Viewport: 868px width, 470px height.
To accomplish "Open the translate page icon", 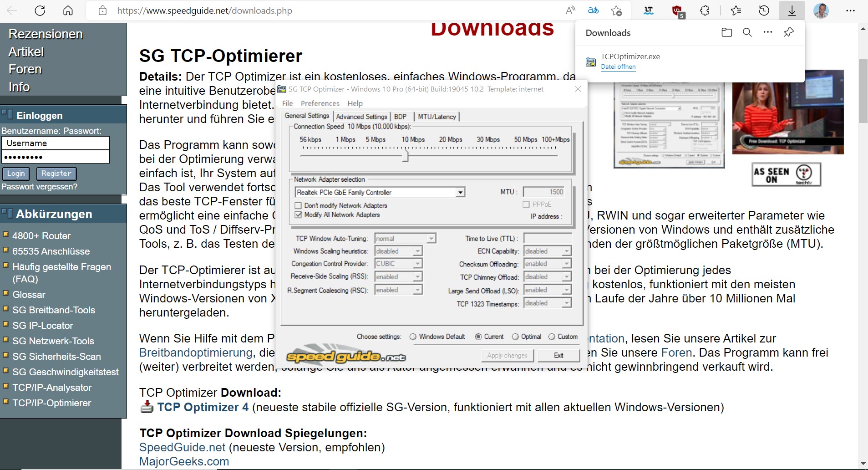I will click(x=593, y=10).
